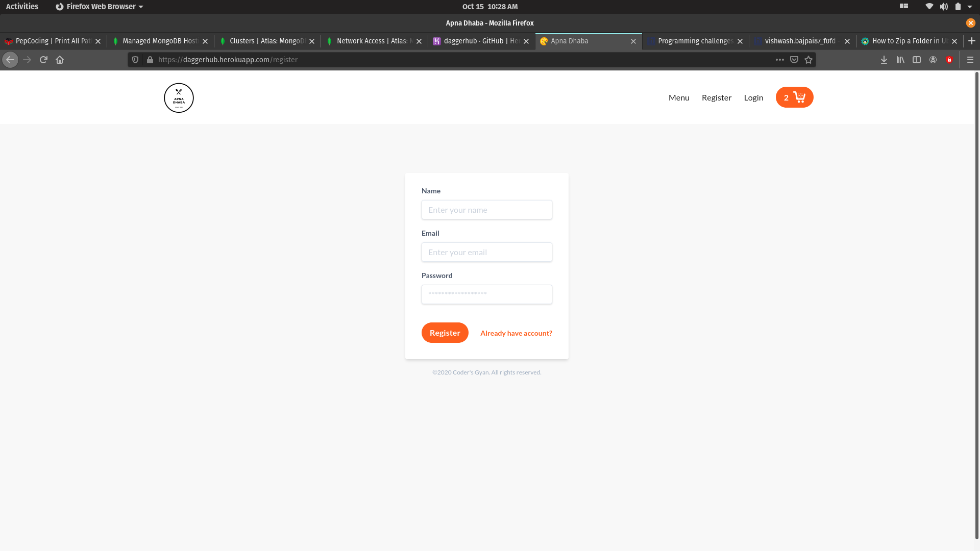Image resolution: width=980 pixels, height=551 pixels.
Task: Toggle the Firefox sidebar view
Action: click(917, 60)
